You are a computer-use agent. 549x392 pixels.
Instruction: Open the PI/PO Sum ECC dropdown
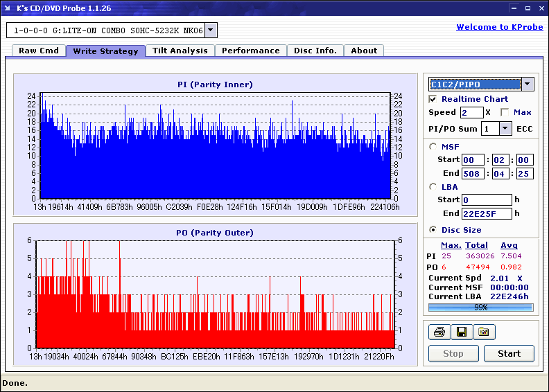pos(505,128)
